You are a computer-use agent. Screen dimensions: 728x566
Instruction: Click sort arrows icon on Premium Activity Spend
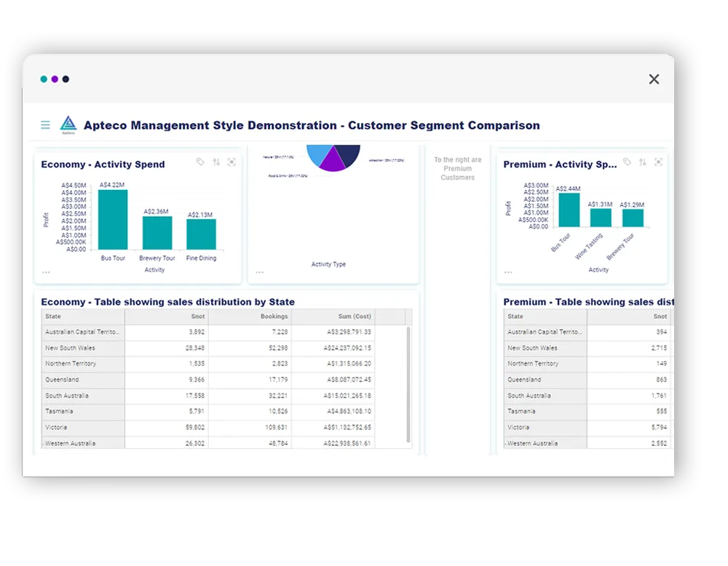click(643, 162)
